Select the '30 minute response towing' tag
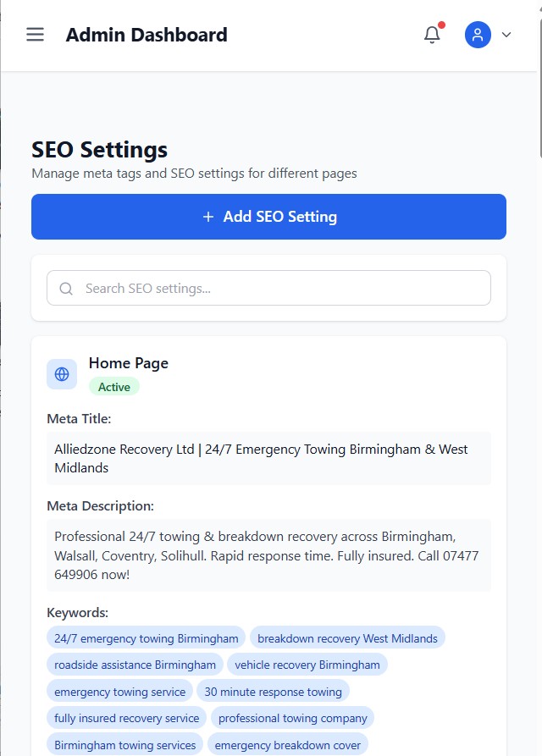The height and width of the screenshot is (756, 542). pyautogui.click(x=273, y=692)
